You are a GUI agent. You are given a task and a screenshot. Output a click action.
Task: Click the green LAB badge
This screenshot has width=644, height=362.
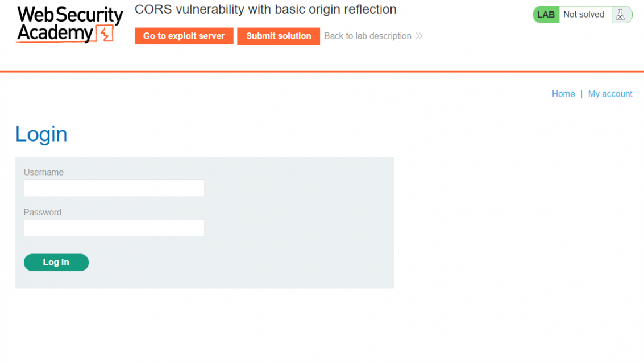tap(546, 15)
